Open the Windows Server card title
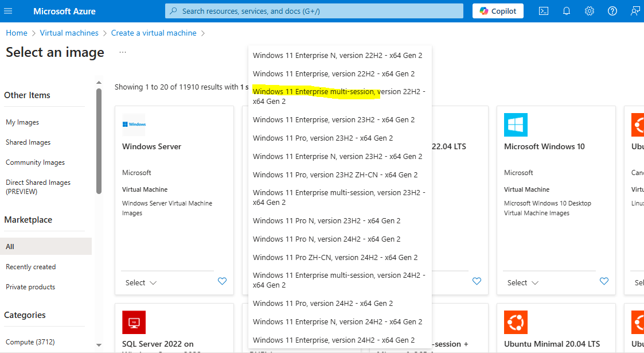644x353 pixels. (x=151, y=146)
